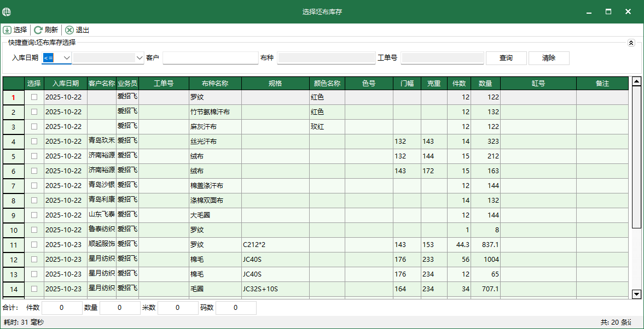Click the 退出 exit icon

pos(69,30)
